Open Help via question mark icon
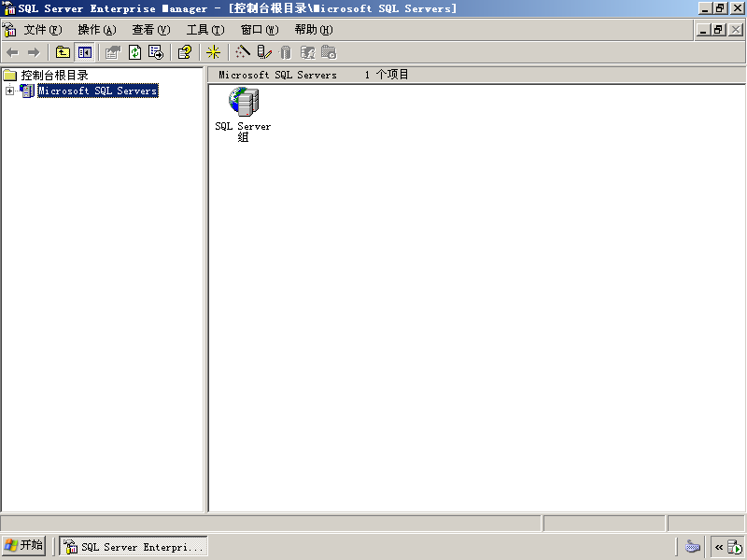The height and width of the screenshot is (560, 747). [185, 52]
